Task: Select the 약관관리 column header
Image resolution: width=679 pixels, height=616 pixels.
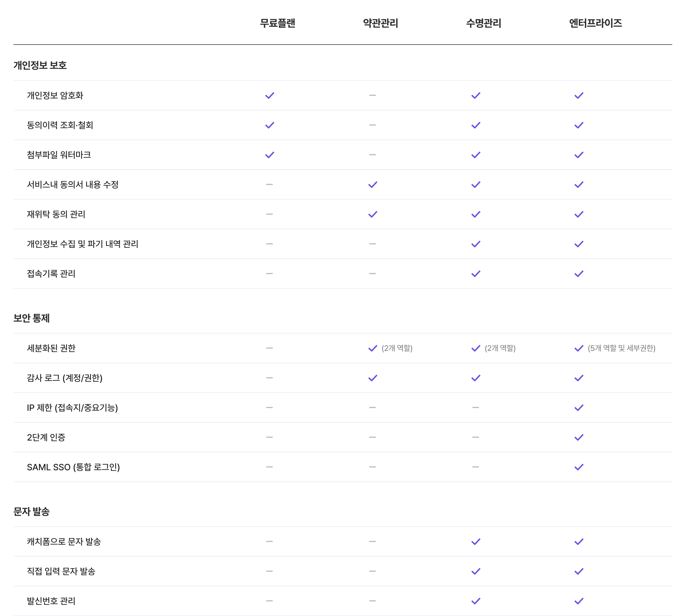Action: coord(381,23)
